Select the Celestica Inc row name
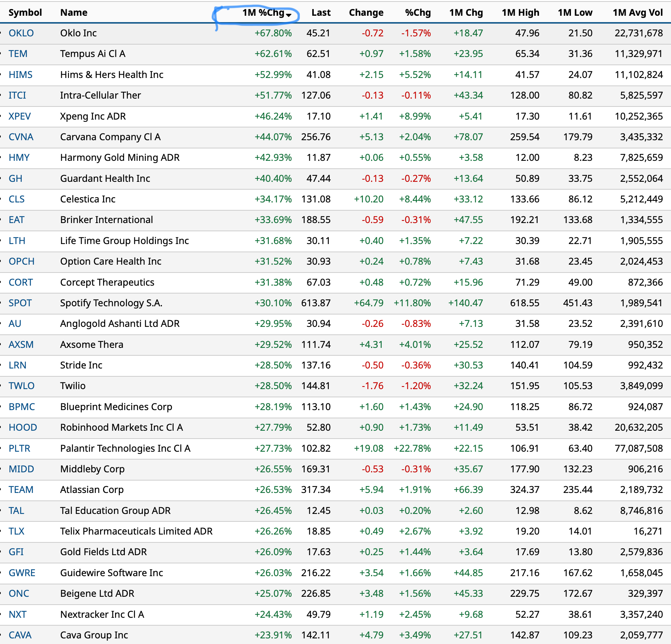 pos(88,199)
